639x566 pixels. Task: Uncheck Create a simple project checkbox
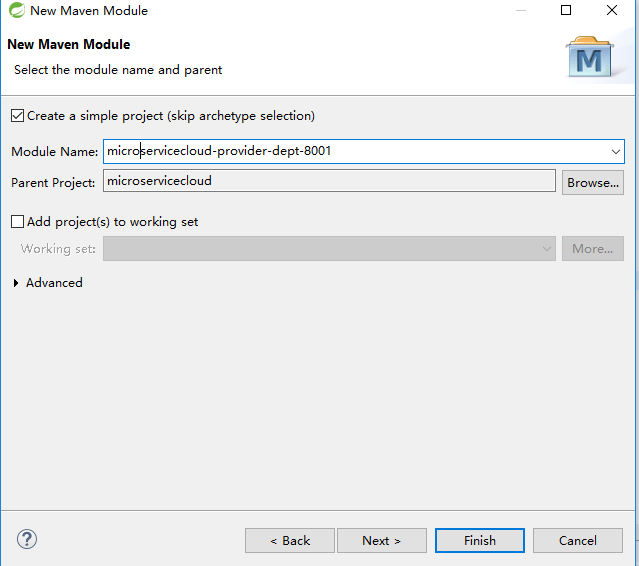coord(18,116)
